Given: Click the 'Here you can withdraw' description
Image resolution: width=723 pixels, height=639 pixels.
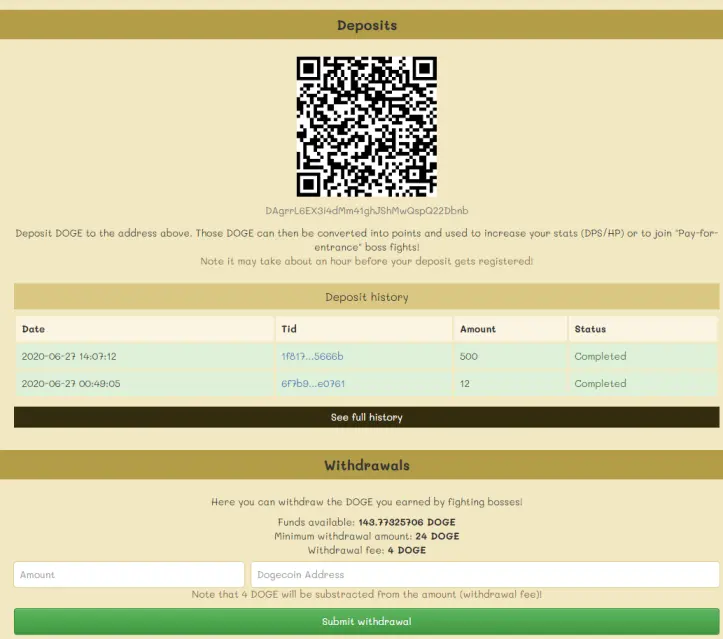Looking at the screenshot, I should point(367,502).
